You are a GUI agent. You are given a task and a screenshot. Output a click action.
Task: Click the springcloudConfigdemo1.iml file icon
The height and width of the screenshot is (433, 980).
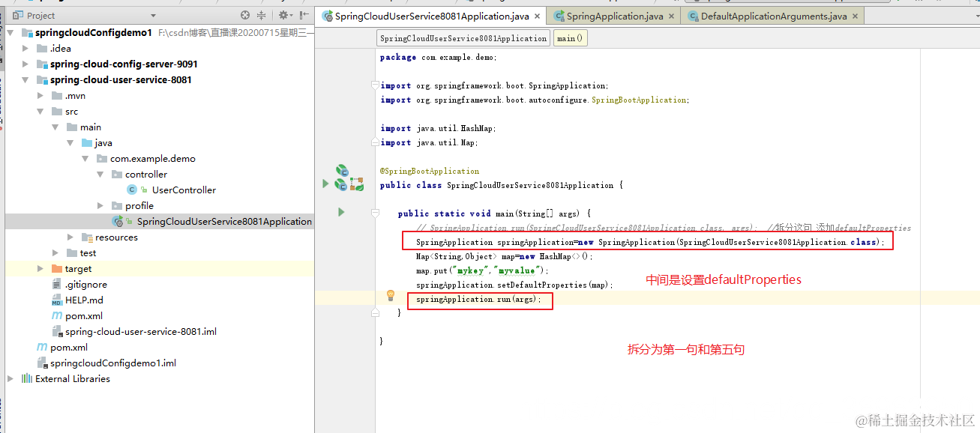(x=42, y=363)
